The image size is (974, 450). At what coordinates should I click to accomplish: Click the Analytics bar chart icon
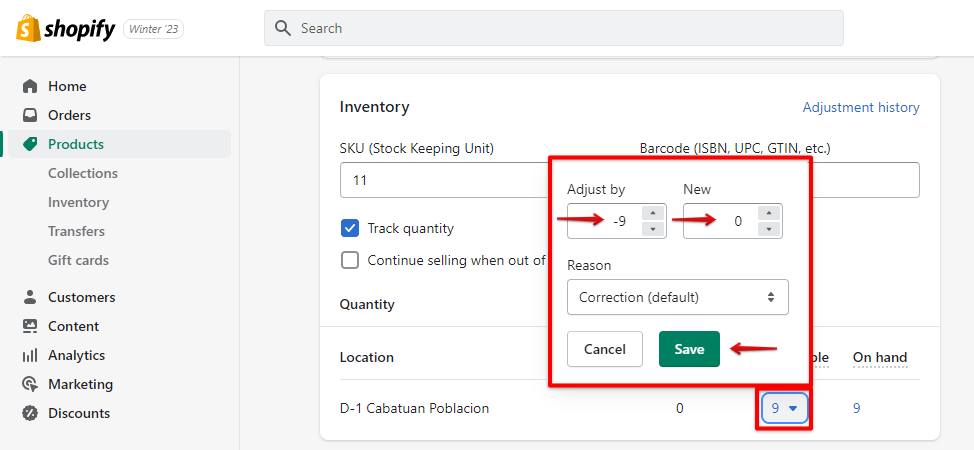click(30, 355)
